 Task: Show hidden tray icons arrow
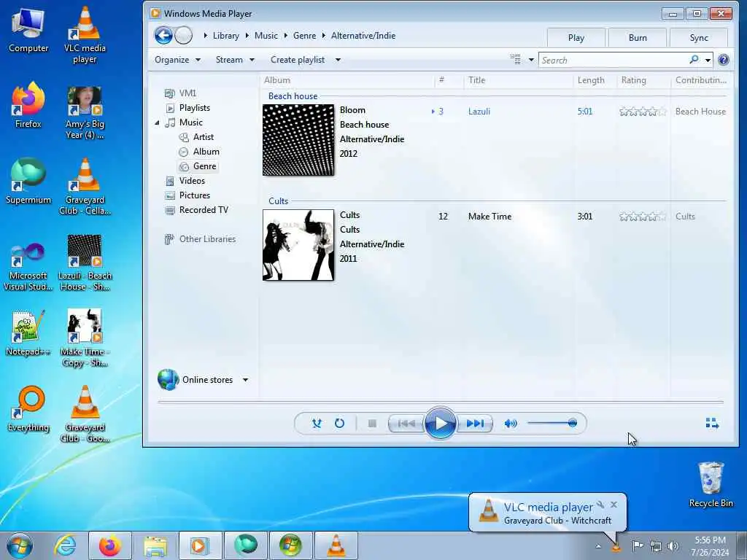click(598, 546)
